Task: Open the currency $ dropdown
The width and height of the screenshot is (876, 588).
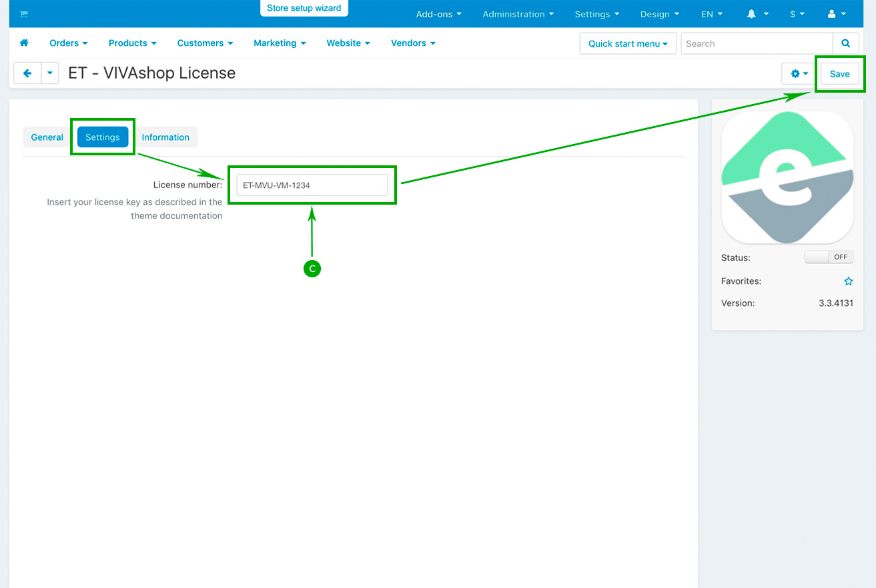Action: coord(797,14)
